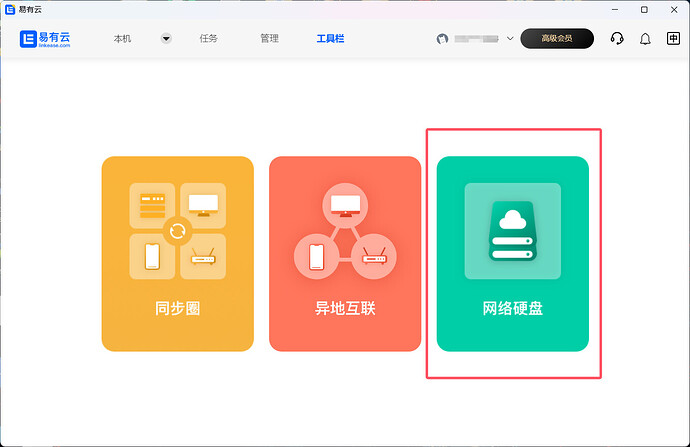
Task: Click the sync devices icon in 同步圈 card
Action: click(x=178, y=231)
